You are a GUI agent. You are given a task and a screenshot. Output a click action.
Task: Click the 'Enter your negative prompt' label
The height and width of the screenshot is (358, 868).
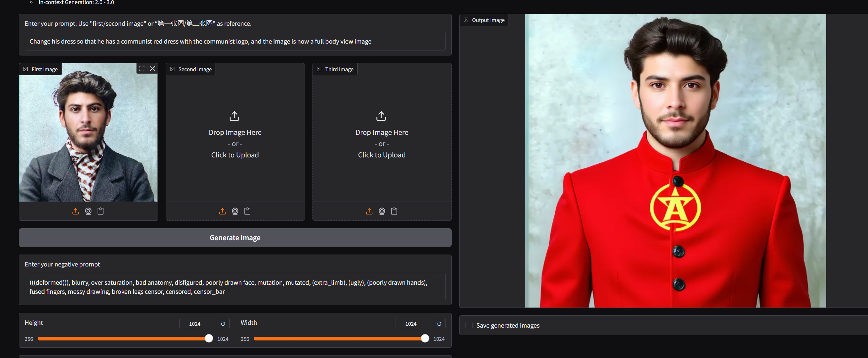click(62, 264)
